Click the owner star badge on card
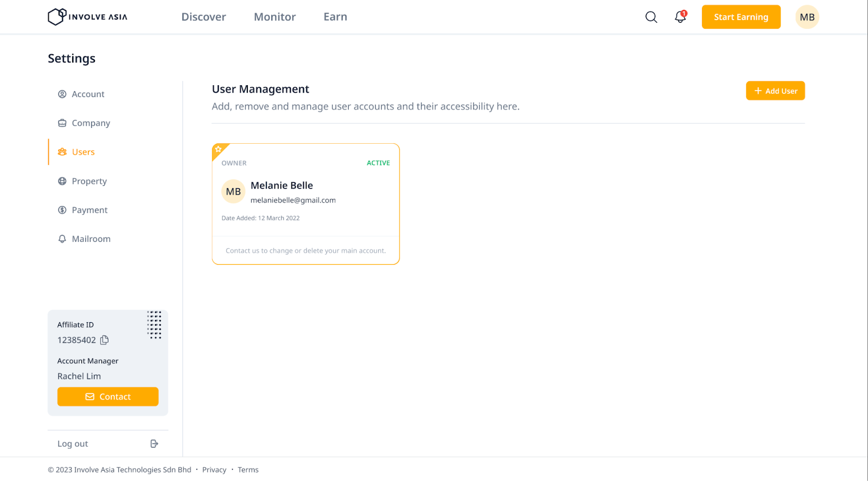Image resolution: width=868 pixels, height=481 pixels. pyautogui.click(x=218, y=150)
